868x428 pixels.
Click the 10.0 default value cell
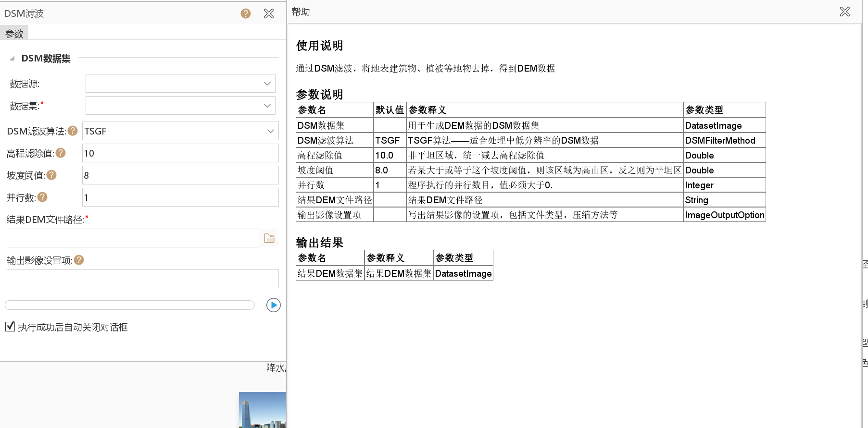(x=390, y=155)
